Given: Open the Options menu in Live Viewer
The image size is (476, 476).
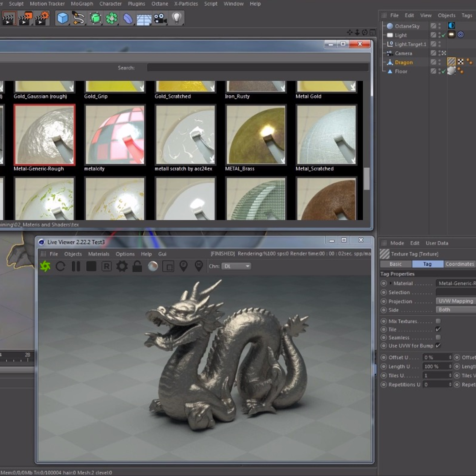Looking at the screenshot, I should tap(125, 254).
